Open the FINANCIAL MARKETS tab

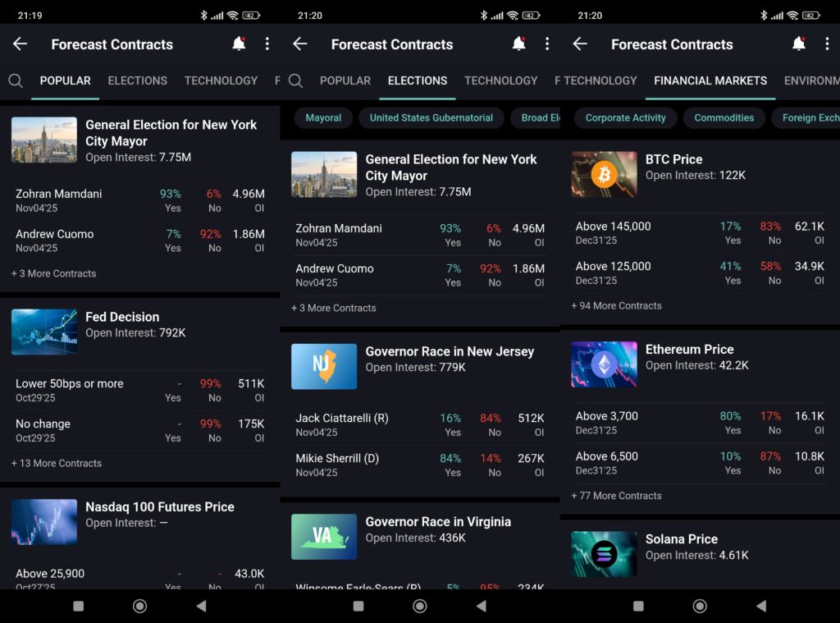pyautogui.click(x=710, y=80)
